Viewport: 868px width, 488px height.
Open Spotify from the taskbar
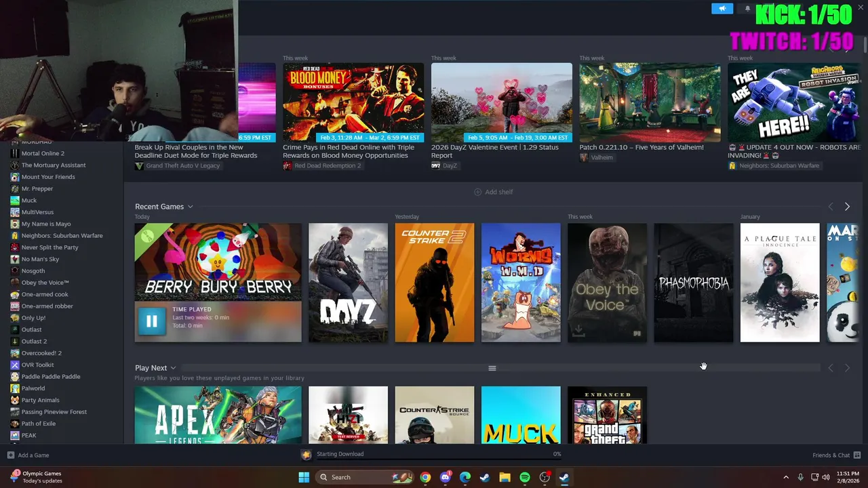point(525,477)
